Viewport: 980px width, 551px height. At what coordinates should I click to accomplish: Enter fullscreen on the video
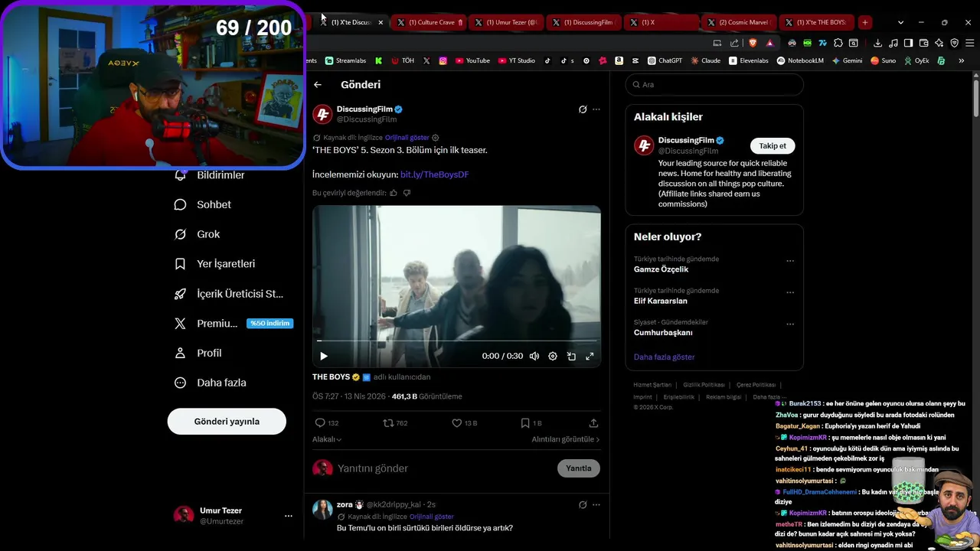coord(590,356)
